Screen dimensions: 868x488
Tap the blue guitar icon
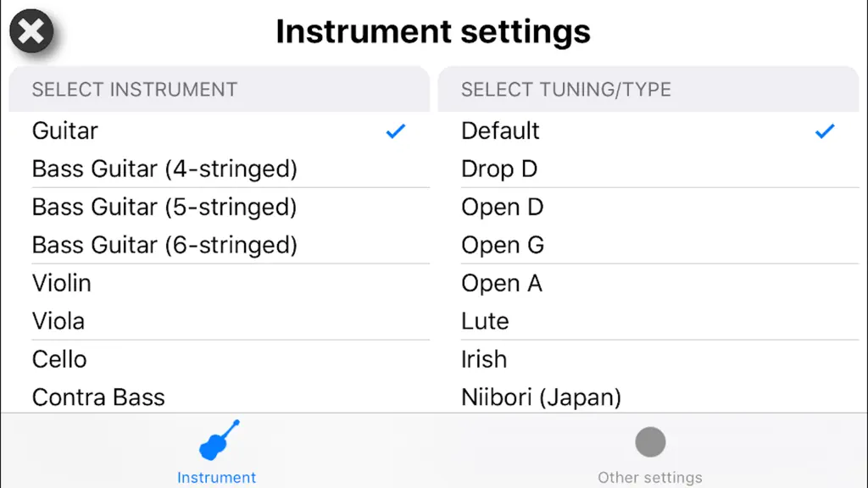220,440
